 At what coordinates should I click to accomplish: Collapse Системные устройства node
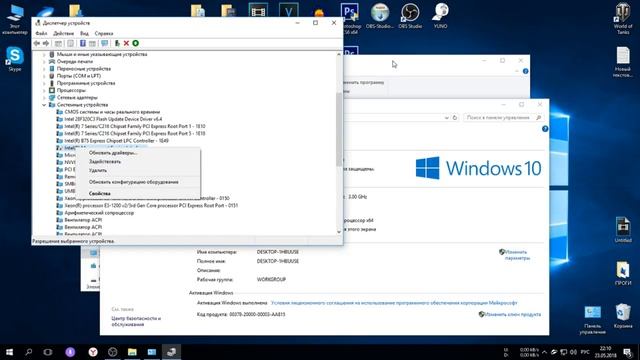[44, 105]
